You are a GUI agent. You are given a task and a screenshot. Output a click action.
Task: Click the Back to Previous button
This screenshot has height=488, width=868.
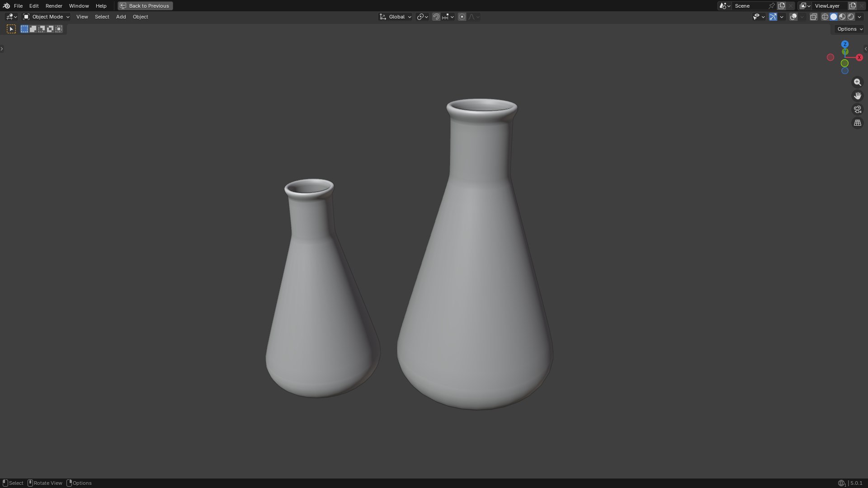[145, 6]
